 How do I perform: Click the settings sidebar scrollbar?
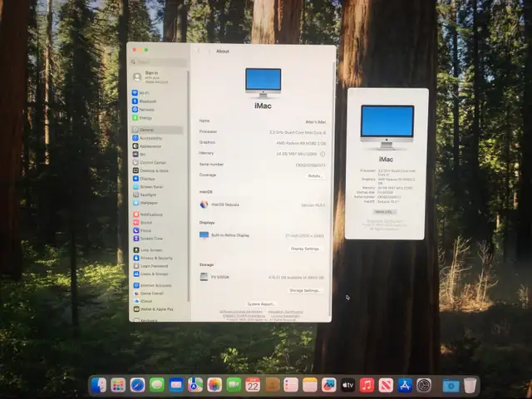[x=189, y=186]
